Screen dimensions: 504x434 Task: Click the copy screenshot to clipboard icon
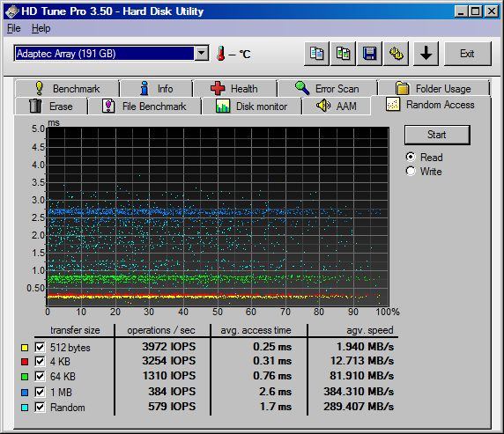click(x=343, y=54)
